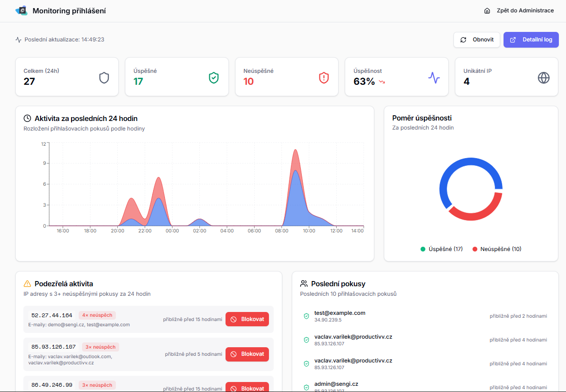Screen dimensions: 566x392
Task: Open the Detailní log
Action: pos(531,40)
